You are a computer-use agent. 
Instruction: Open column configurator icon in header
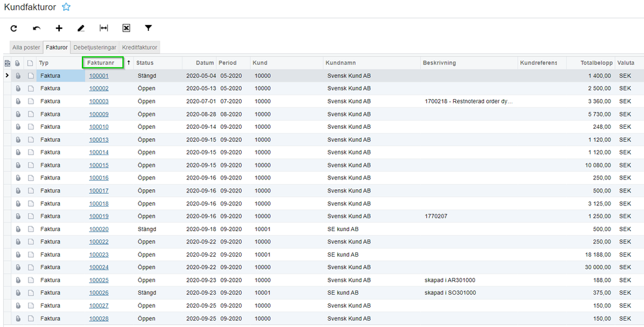7,63
